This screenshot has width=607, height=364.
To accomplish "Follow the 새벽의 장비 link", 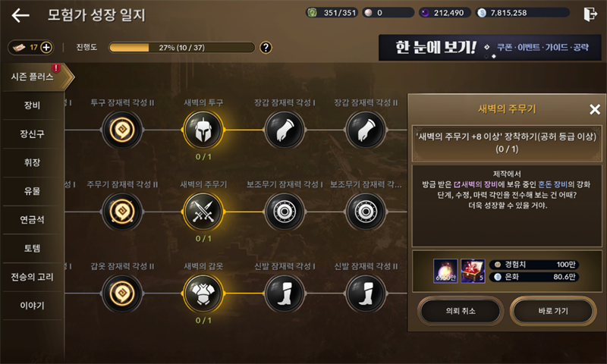I will point(476,184).
